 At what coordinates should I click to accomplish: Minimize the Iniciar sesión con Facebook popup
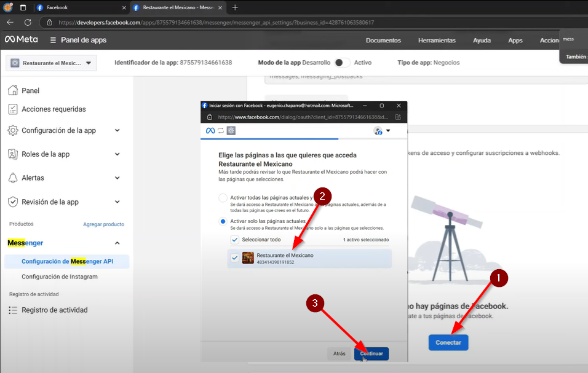365,106
